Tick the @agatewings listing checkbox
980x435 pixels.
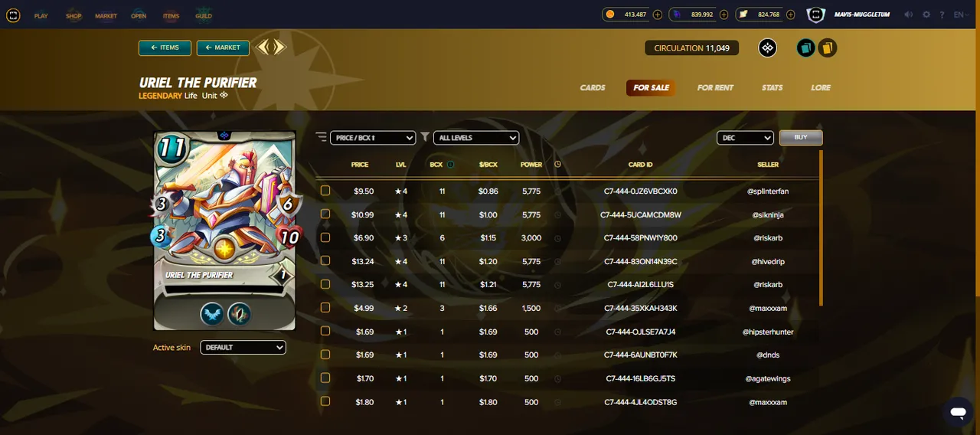point(325,378)
